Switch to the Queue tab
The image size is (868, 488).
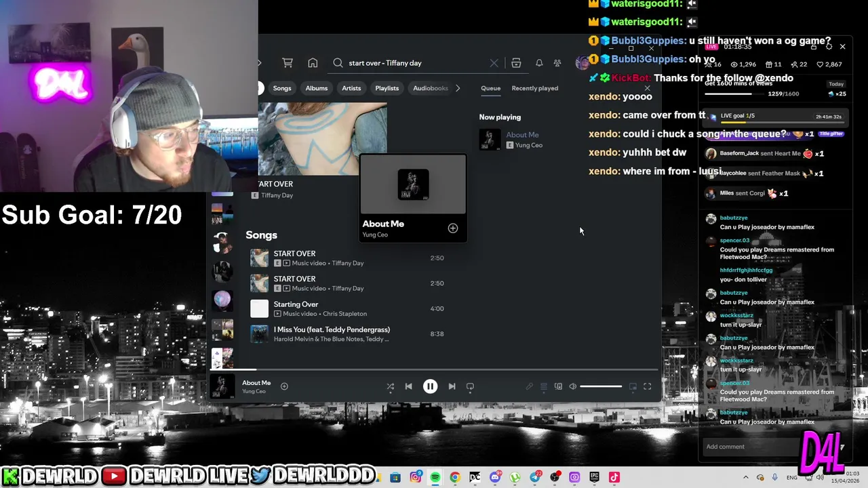(490, 88)
